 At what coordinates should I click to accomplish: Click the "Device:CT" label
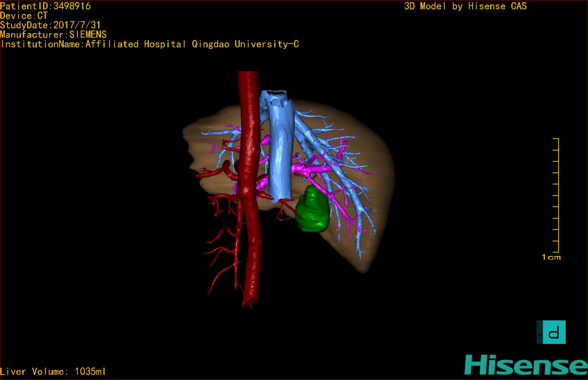pos(24,16)
